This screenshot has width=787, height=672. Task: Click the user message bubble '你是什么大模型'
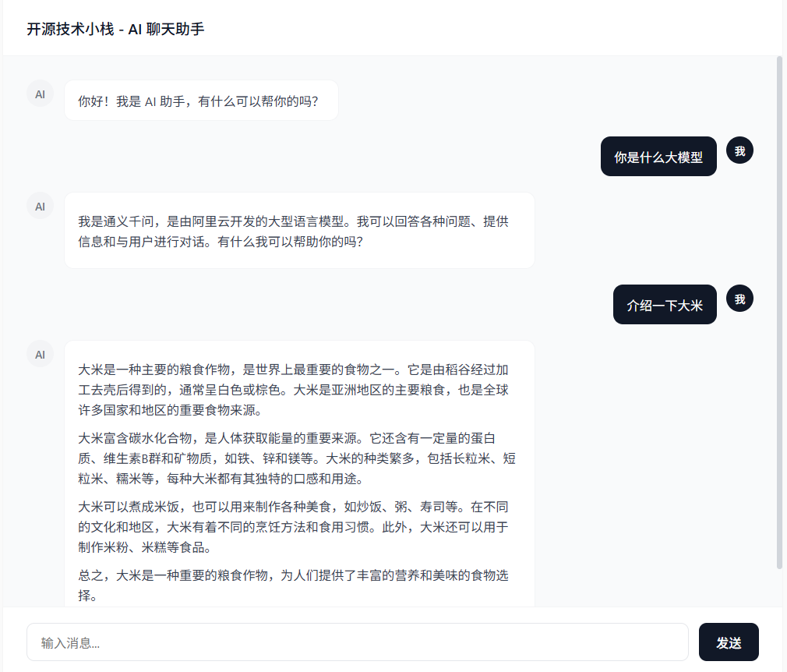click(658, 156)
